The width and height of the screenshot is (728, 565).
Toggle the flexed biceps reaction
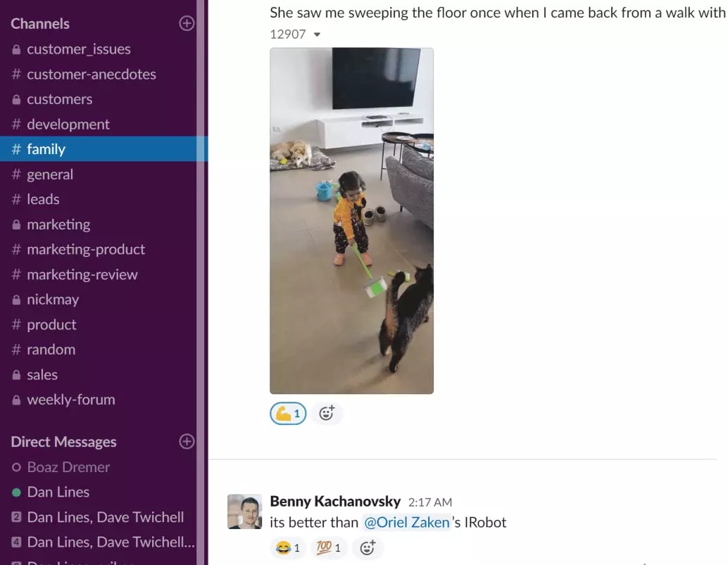288,413
